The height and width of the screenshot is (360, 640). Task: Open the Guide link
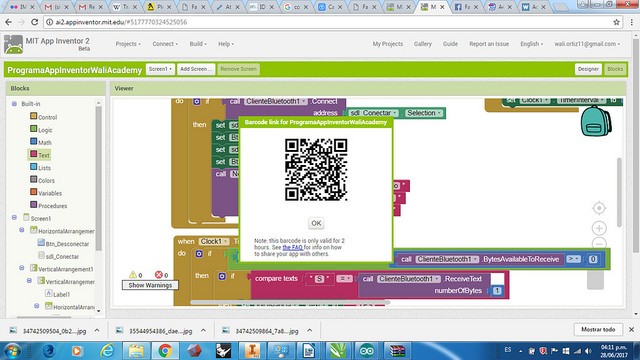click(450, 44)
